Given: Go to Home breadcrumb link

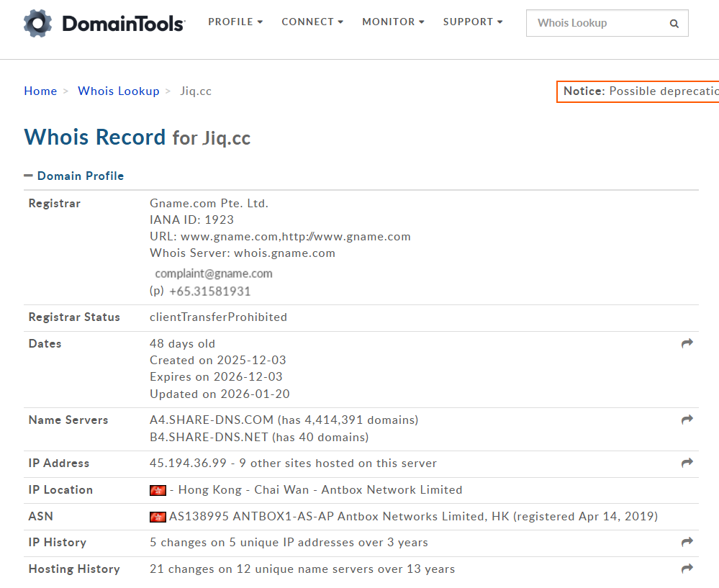Looking at the screenshot, I should [40, 91].
